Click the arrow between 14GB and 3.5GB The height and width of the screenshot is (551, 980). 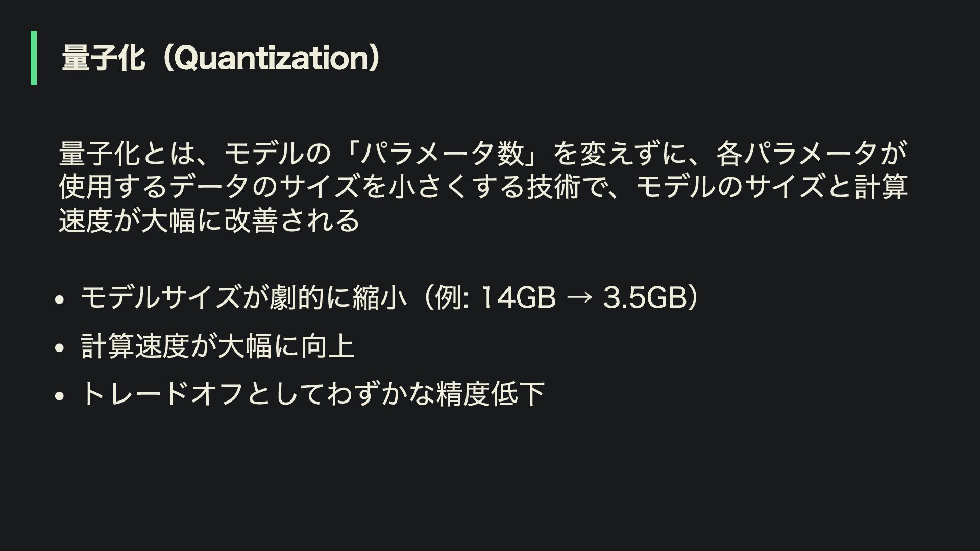[579, 298]
